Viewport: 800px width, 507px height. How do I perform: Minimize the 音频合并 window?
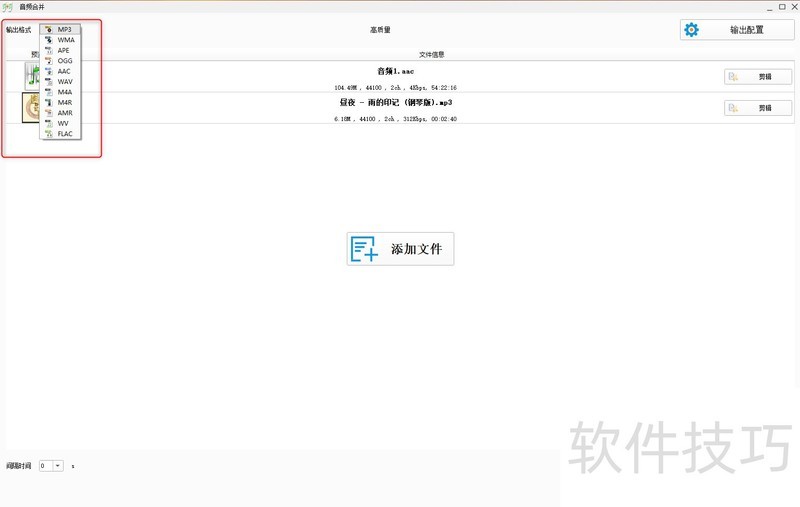click(770, 7)
